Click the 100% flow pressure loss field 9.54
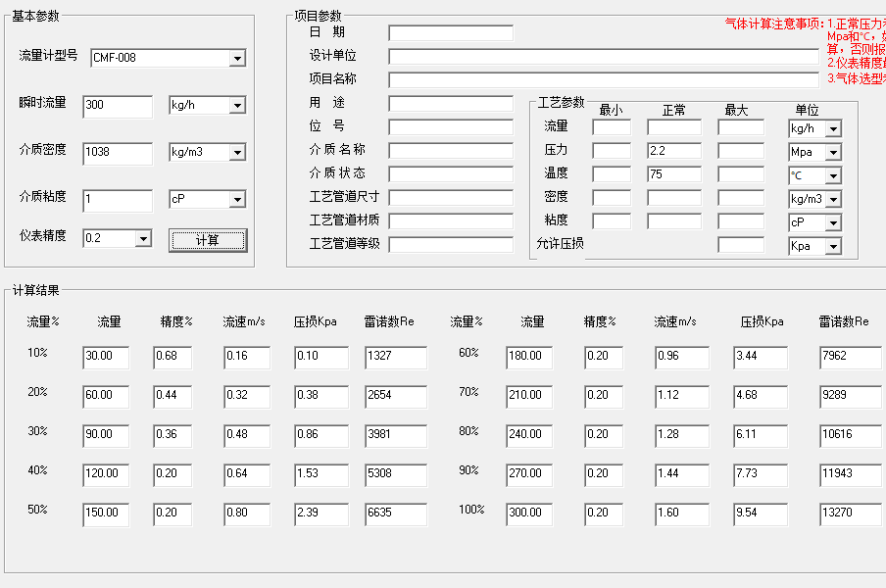Image resolution: width=886 pixels, height=588 pixels. tap(762, 514)
